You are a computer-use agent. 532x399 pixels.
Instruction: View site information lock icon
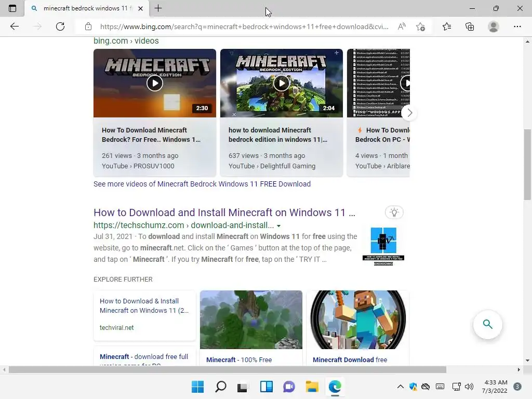click(88, 26)
